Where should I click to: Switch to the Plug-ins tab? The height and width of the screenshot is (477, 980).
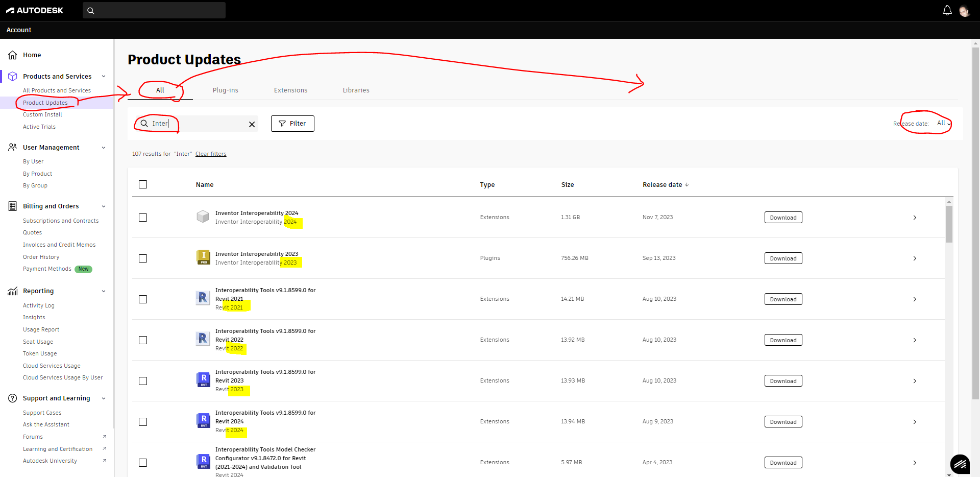[x=225, y=90]
